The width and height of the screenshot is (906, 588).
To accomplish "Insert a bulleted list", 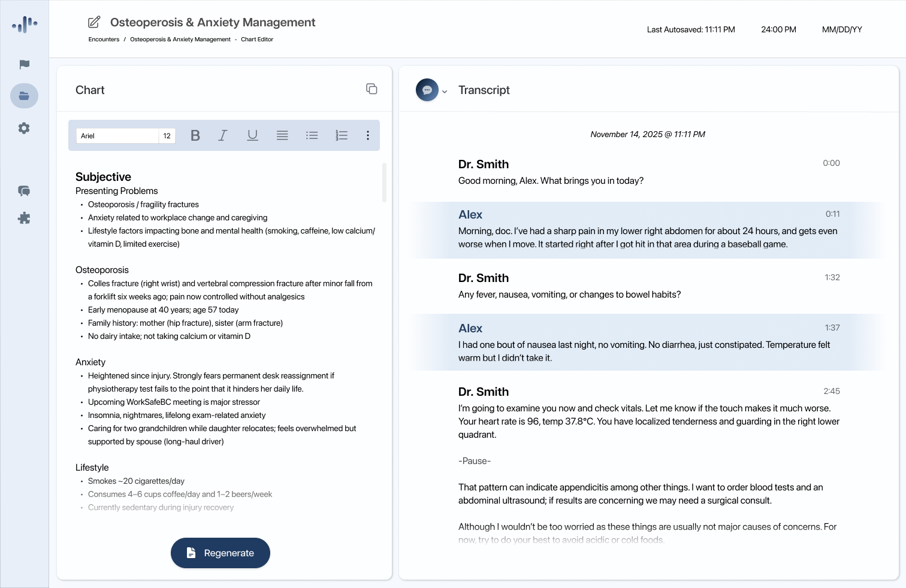I will coord(312,135).
